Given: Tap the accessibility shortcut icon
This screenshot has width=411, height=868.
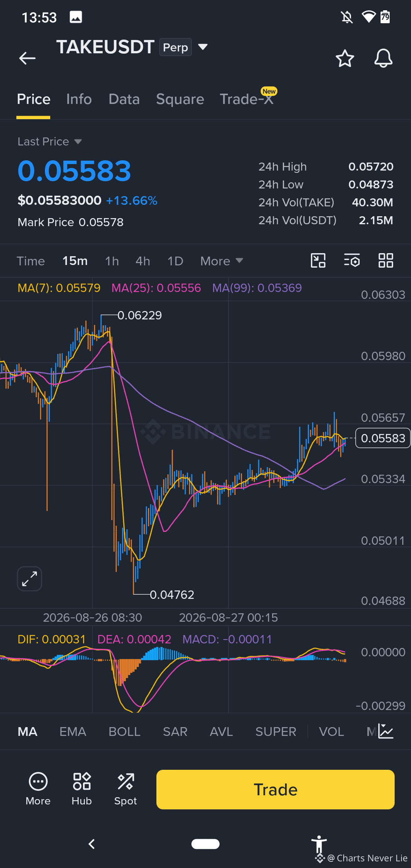Looking at the screenshot, I should [x=319, y=844].
